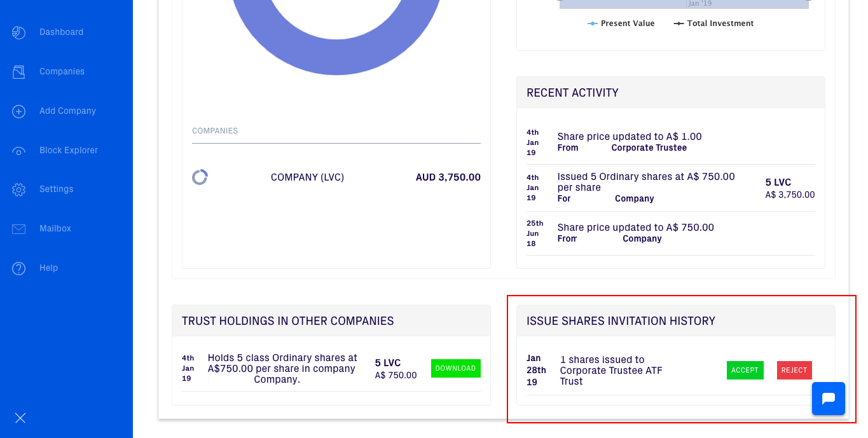Viewport: 868px width, 438px height.
Task: Open the chat widget bubble
Action: (x=829, y=399)
